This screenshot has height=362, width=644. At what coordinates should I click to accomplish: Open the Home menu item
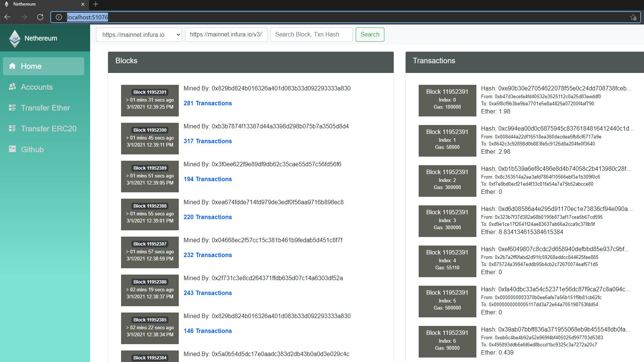44,66
